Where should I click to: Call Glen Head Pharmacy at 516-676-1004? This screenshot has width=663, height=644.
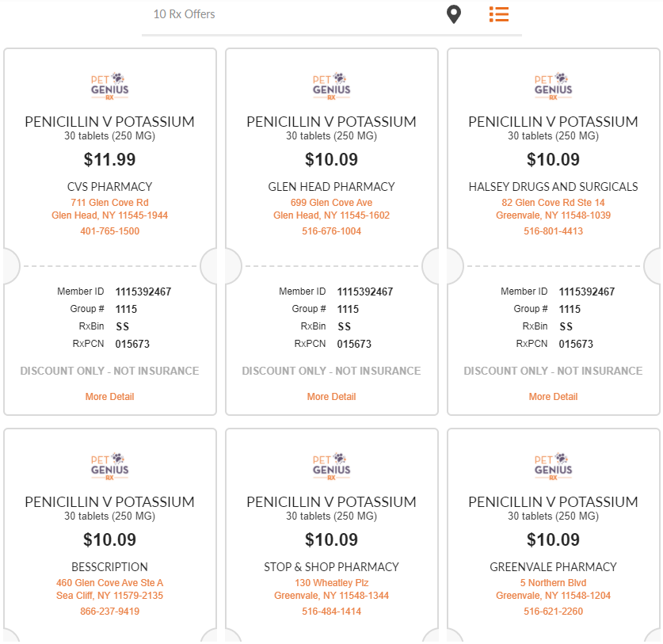click(x=331, y=231)
